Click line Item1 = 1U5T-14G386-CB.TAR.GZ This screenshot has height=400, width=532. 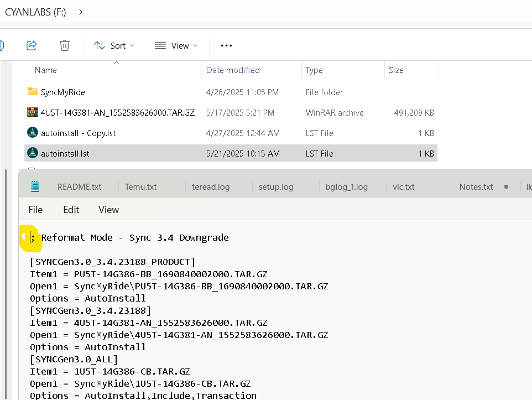tap(110, 371)
